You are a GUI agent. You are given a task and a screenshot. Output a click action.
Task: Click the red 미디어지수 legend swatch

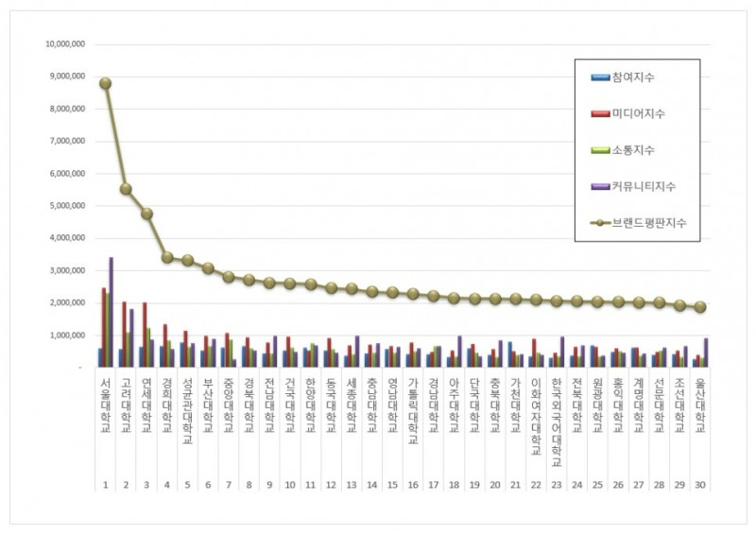tap(600, 113)
